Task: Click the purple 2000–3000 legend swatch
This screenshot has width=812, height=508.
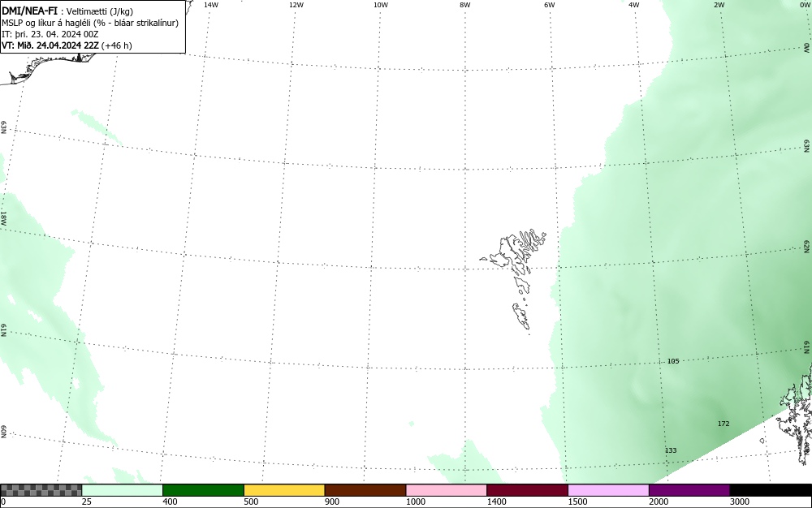Action: click(689, 490)
